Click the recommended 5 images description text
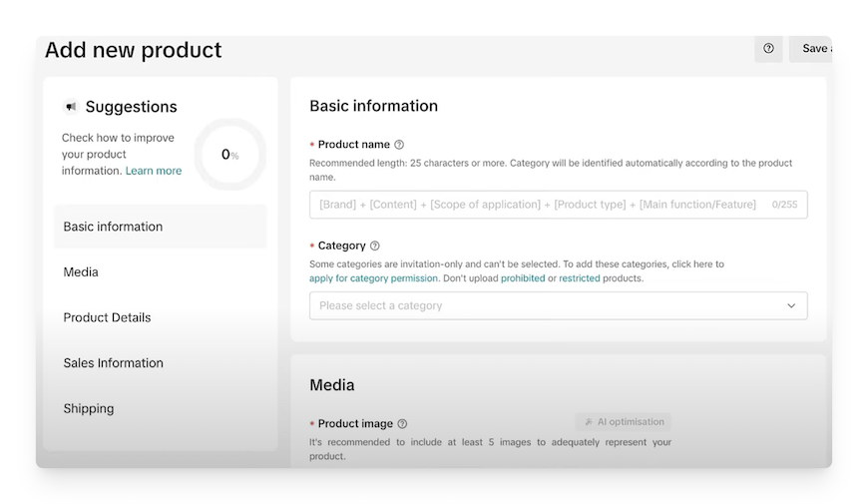The width and height of the screenshot is (868, 504). tap(490, 449)
